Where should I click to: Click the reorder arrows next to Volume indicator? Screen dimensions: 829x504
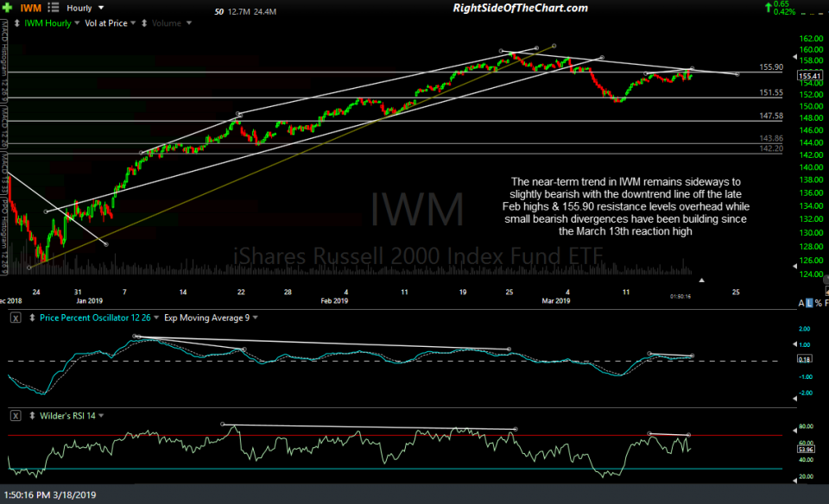145,22
